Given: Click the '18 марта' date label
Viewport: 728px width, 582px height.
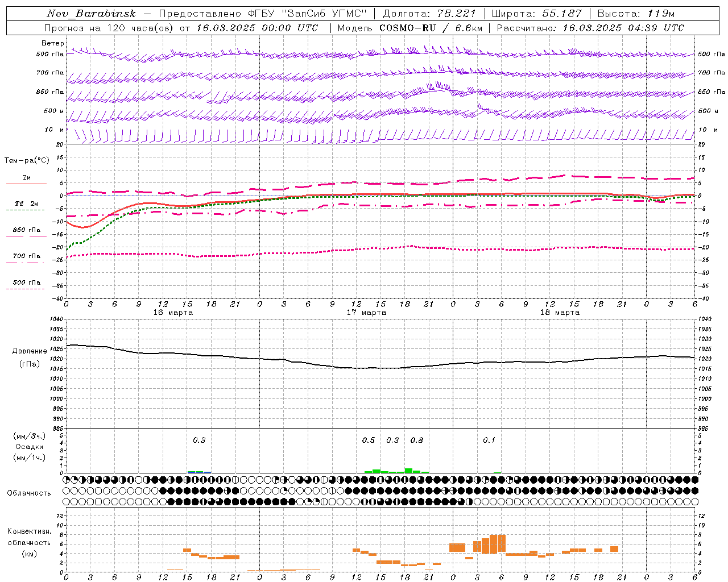Looking at the screenshot, I should pyautogui.click(x=560, y=313).
